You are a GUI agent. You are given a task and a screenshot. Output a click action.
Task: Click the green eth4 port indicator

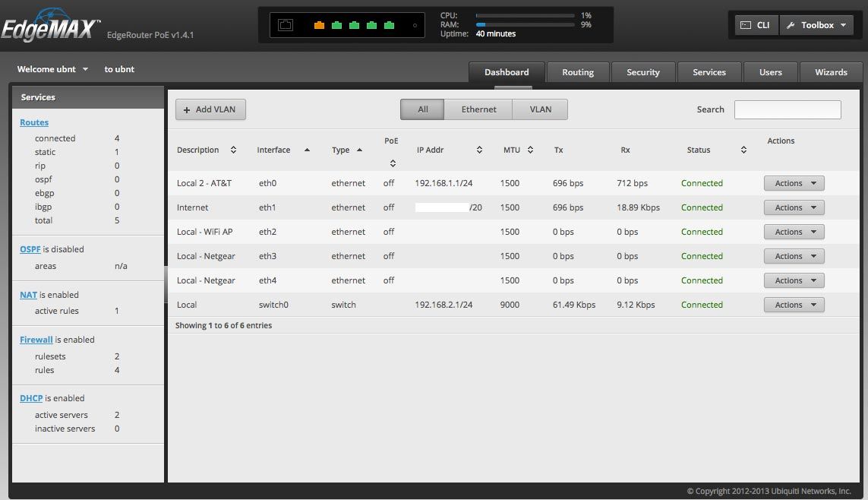click(389, 25)
